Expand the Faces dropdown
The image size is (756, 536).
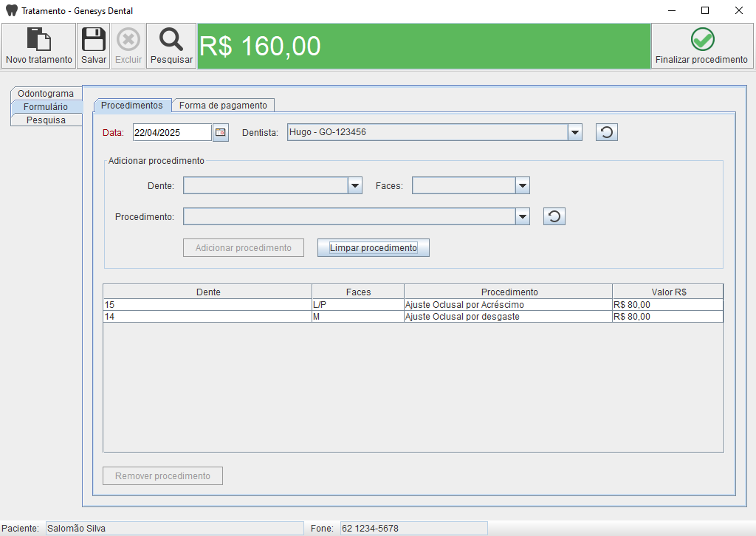pos(522,185)
